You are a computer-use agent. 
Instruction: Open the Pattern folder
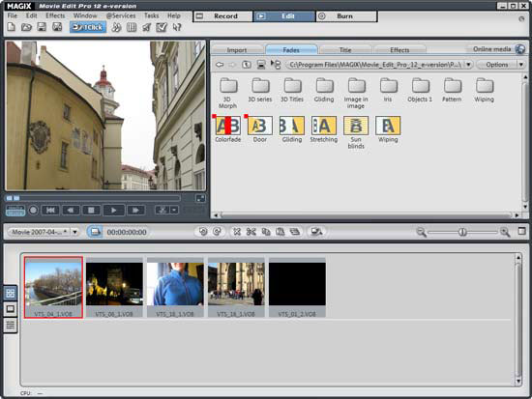coord(452,91)
